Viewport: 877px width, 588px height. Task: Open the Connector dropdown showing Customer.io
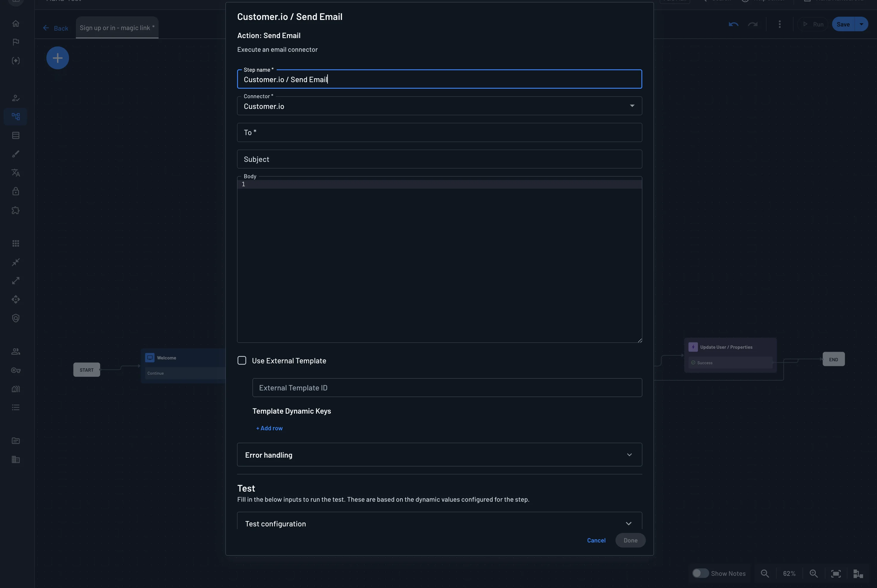point(439,106)
